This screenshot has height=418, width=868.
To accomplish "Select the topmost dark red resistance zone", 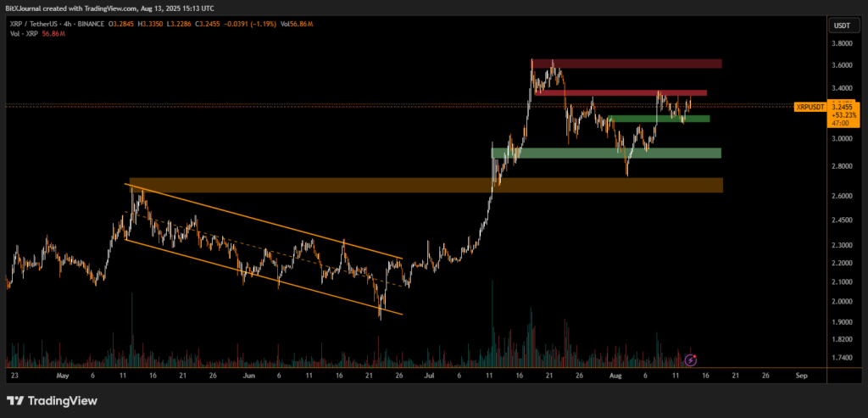I will (627, 64).
